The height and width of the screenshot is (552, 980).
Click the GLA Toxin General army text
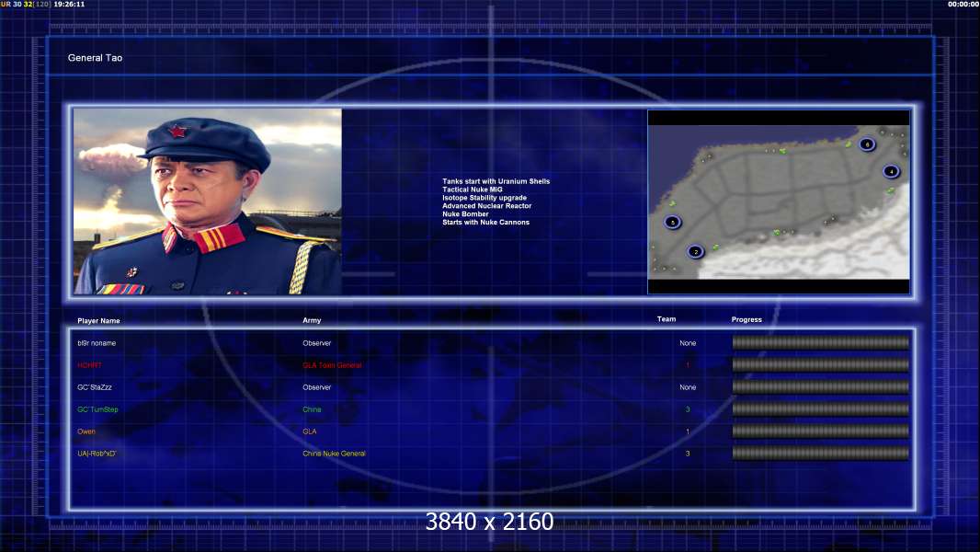click(332, 365)
